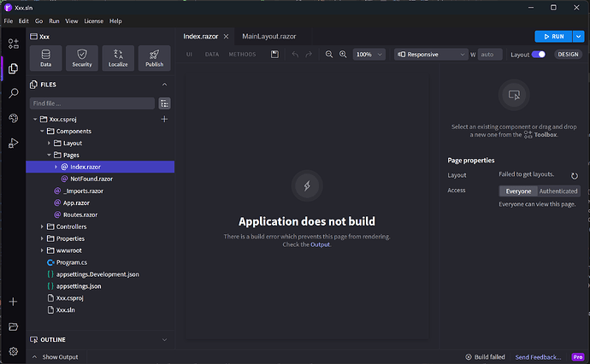
Task: Open the zoom 100% dropdown
Action: click(369, 55)
